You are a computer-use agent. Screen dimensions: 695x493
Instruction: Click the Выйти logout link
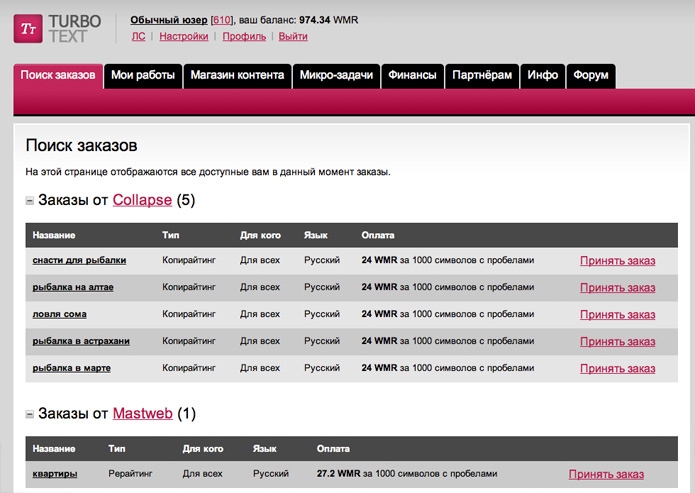(293, 36)
